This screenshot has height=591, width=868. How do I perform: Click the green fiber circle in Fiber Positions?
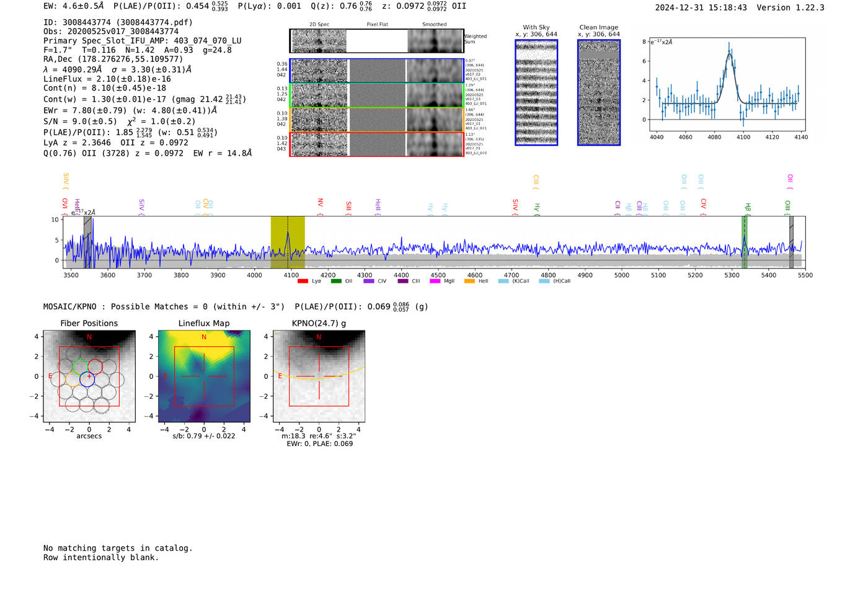(x=80, y=366)
